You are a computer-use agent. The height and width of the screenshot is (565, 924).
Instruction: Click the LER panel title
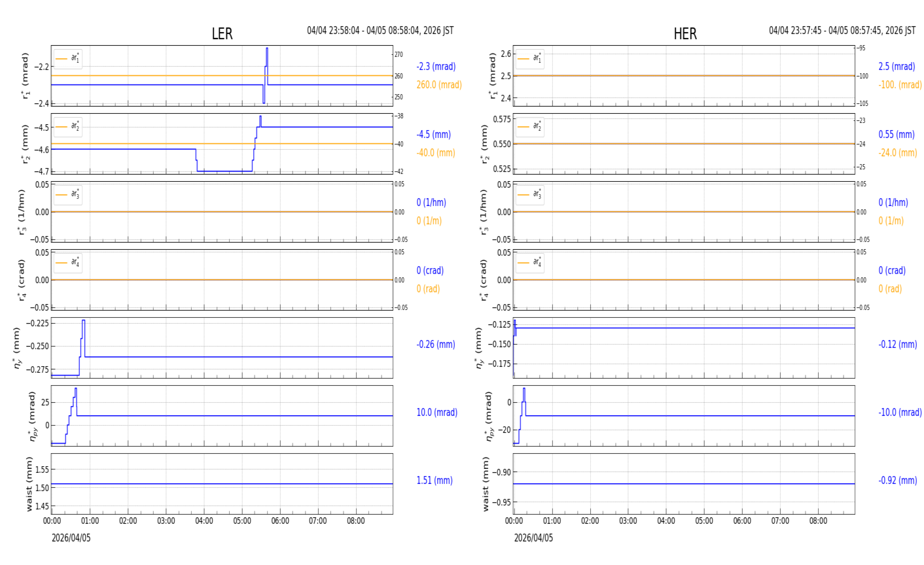pos(222,34)
